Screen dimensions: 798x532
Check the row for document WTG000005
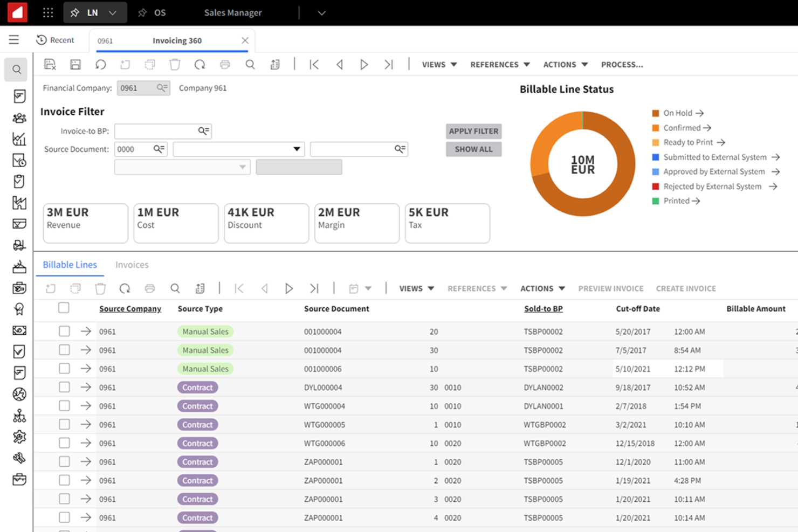coord(64,424)
